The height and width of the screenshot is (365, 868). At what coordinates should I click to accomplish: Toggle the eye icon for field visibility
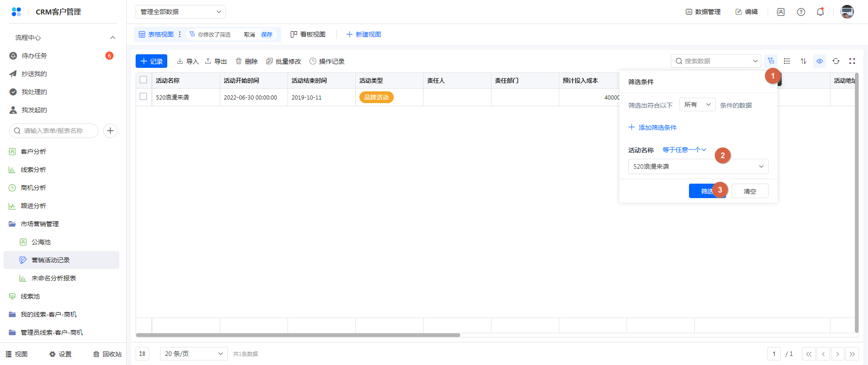coord(820,61)
